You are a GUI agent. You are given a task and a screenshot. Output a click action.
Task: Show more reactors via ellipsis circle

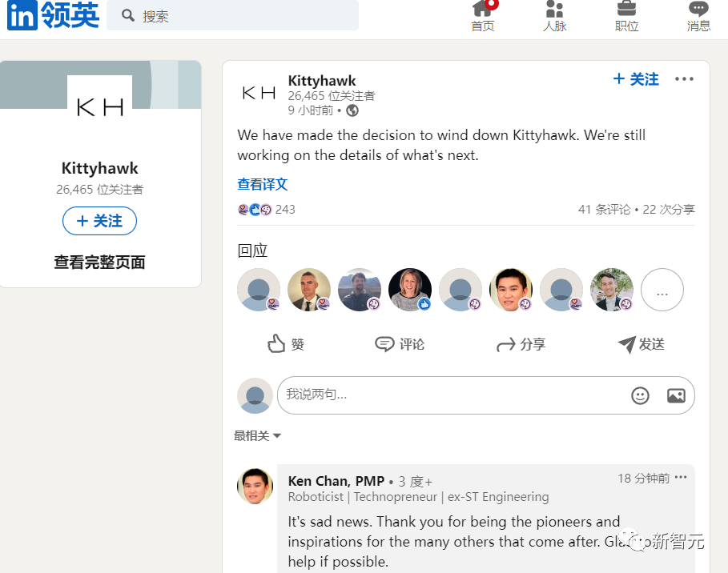pos(662,290)
